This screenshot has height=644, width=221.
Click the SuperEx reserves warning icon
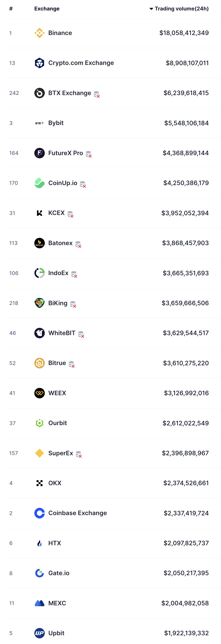pos(79,455)
